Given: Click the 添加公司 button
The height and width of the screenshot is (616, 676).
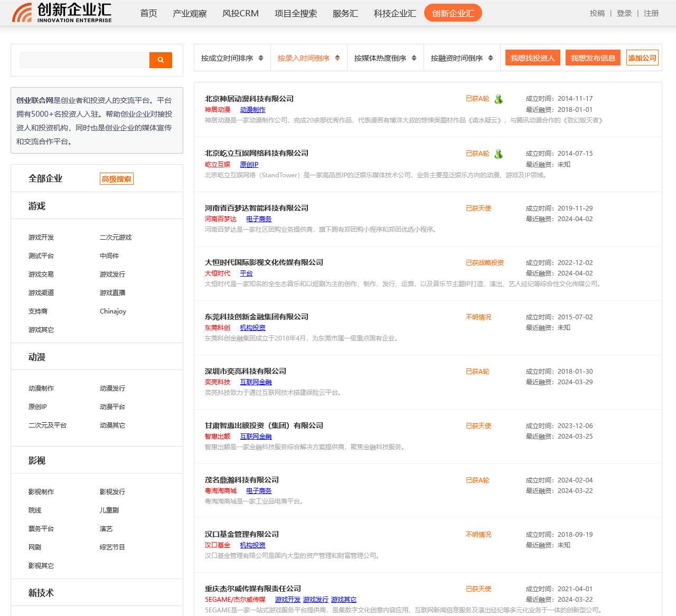Looking at the screenshot, I should click(642, 58).
